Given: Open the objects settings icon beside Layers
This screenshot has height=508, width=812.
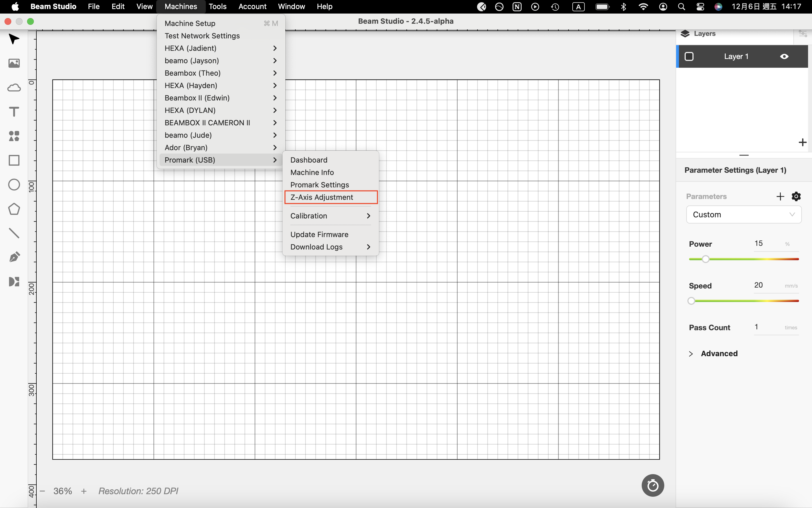Looking at the screenshot, I should pos(803,34).
